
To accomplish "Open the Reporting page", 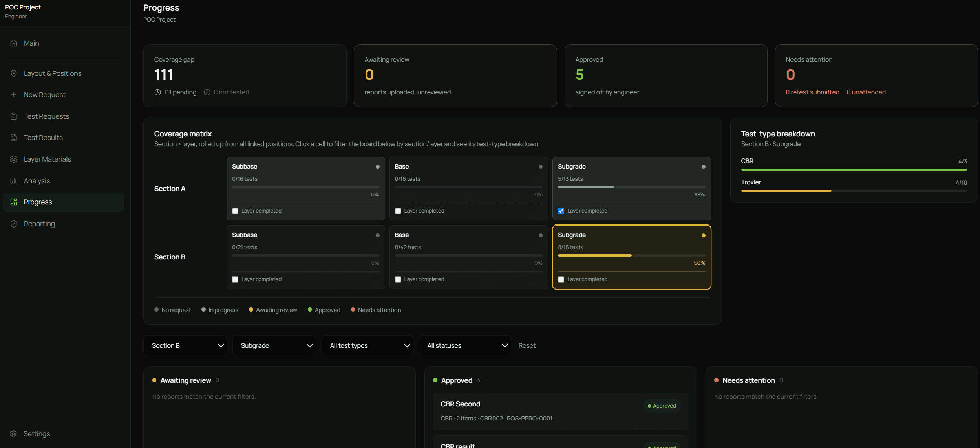I will tap(64, 224).
